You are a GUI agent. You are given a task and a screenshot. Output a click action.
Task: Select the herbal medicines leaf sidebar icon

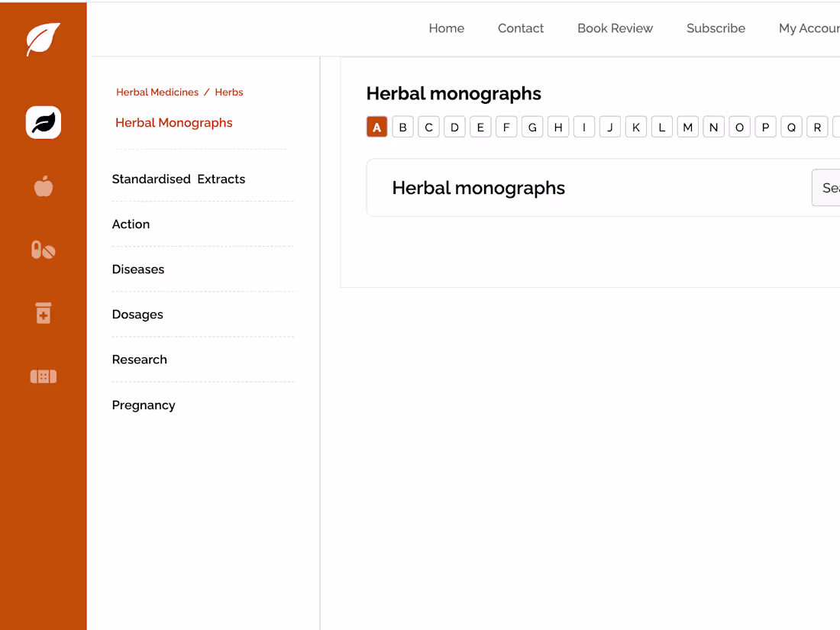pos(44,122)
